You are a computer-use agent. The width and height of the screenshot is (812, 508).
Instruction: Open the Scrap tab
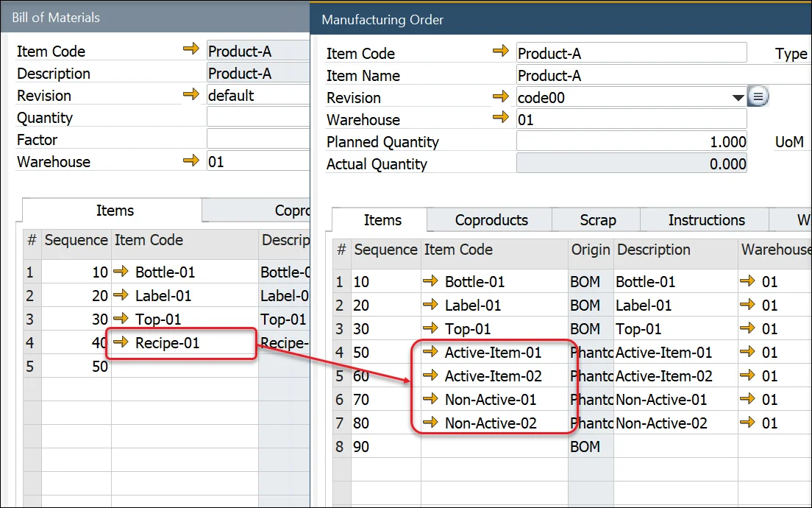(597, 220)
